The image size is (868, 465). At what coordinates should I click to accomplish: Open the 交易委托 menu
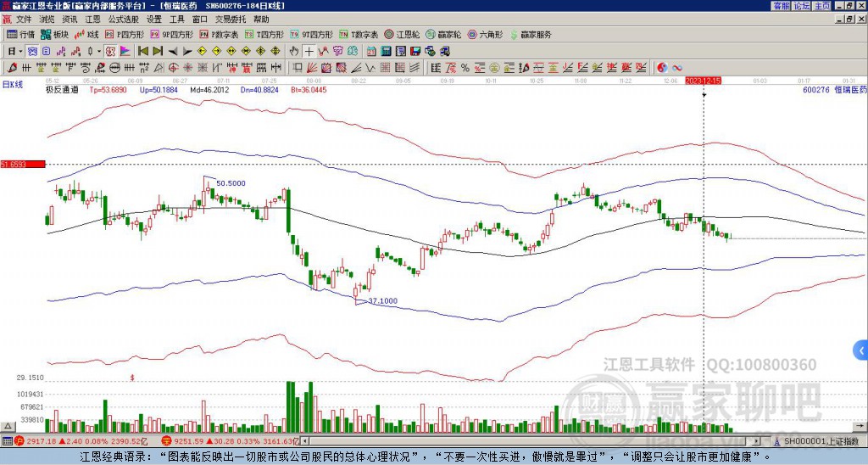coord(231,20)
